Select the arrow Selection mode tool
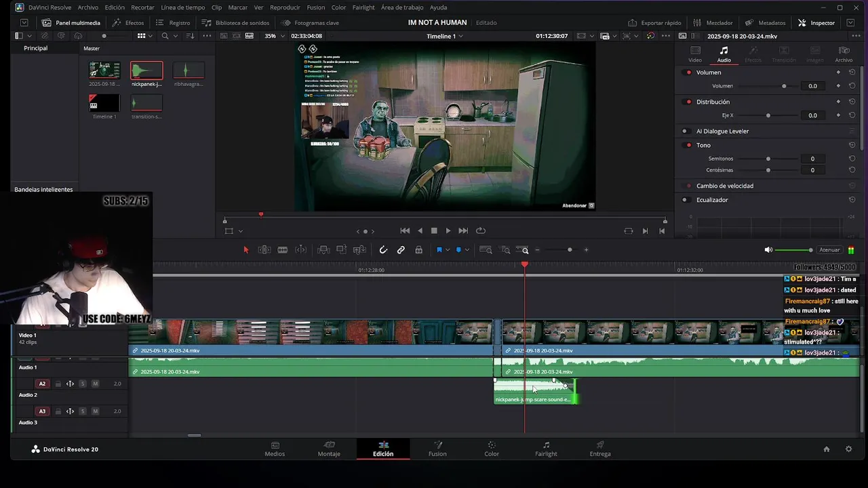This screenshot has width=868, height=488. pyautogui.click(x=246, y=250)
